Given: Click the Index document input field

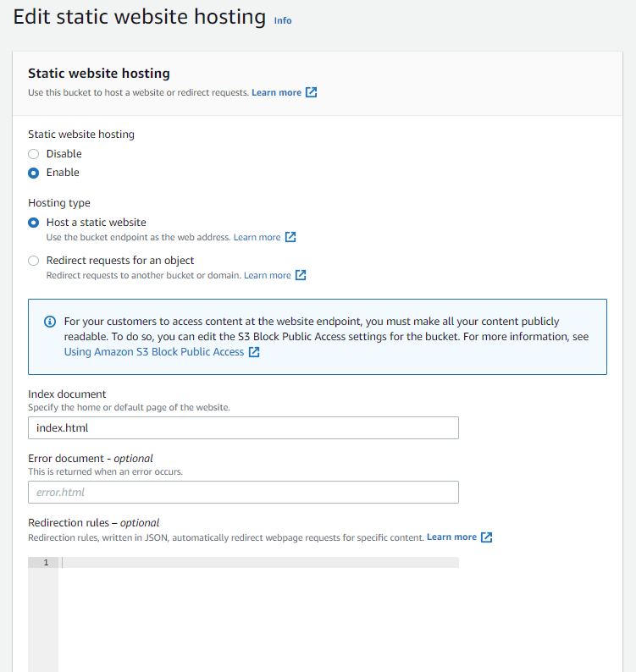Looking at the screenshot, I should click(243, 428).
